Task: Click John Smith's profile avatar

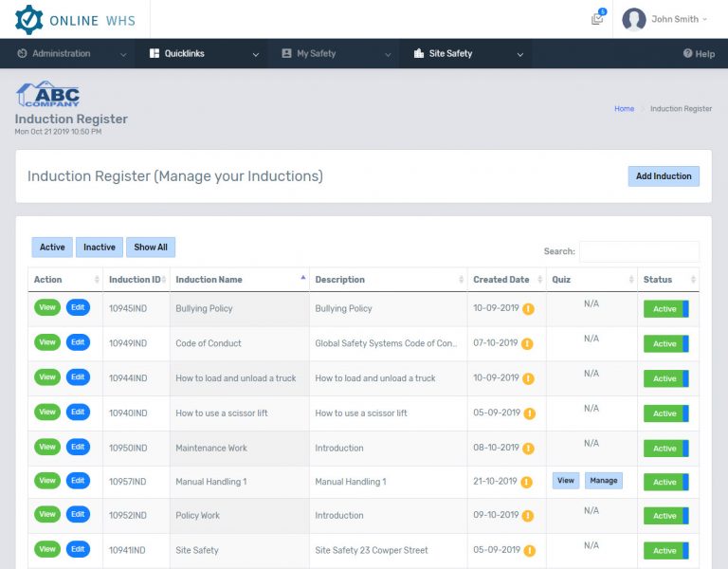Action: pyautogui.click(x=634, y=19)
